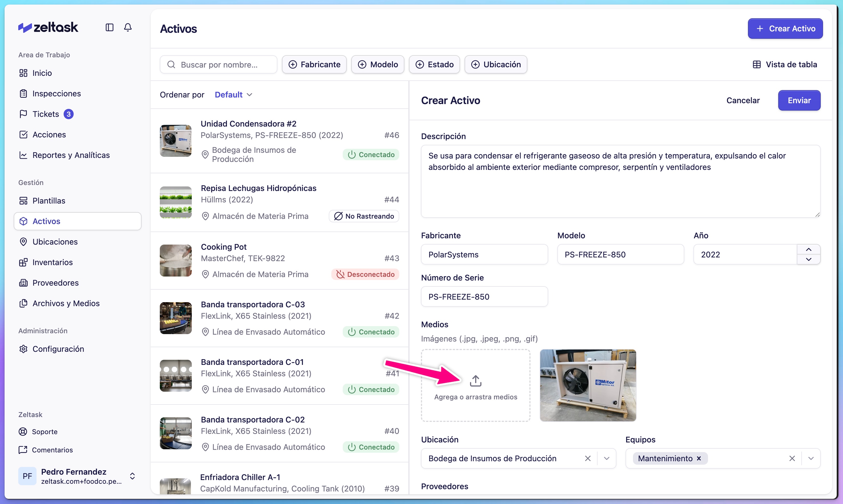Open the Tickets section

click(x=46, y=114)
